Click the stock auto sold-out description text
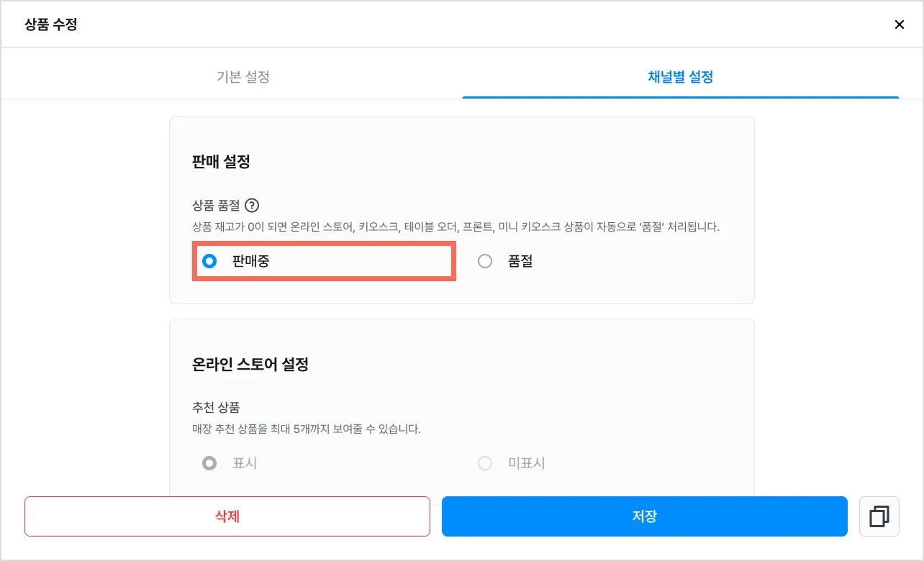Image resolution: width=924 pixels, height=561 pixels. click(x=456, y=227)
